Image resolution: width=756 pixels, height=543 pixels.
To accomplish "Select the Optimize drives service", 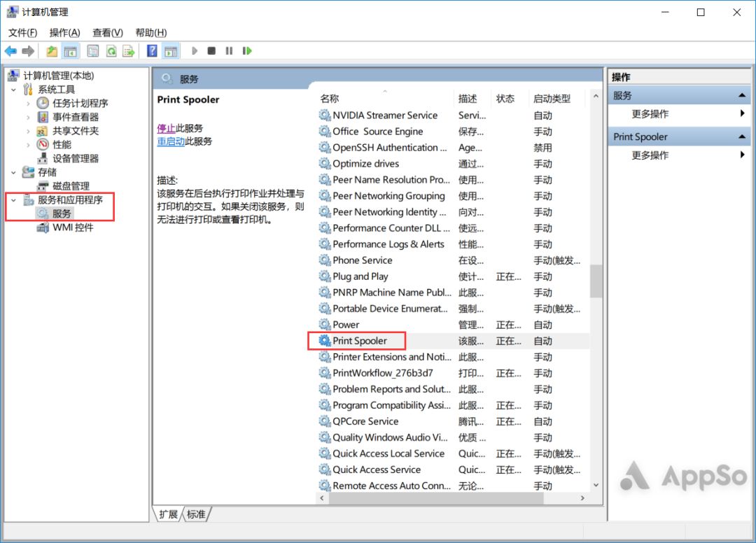I will pos(453,164).
